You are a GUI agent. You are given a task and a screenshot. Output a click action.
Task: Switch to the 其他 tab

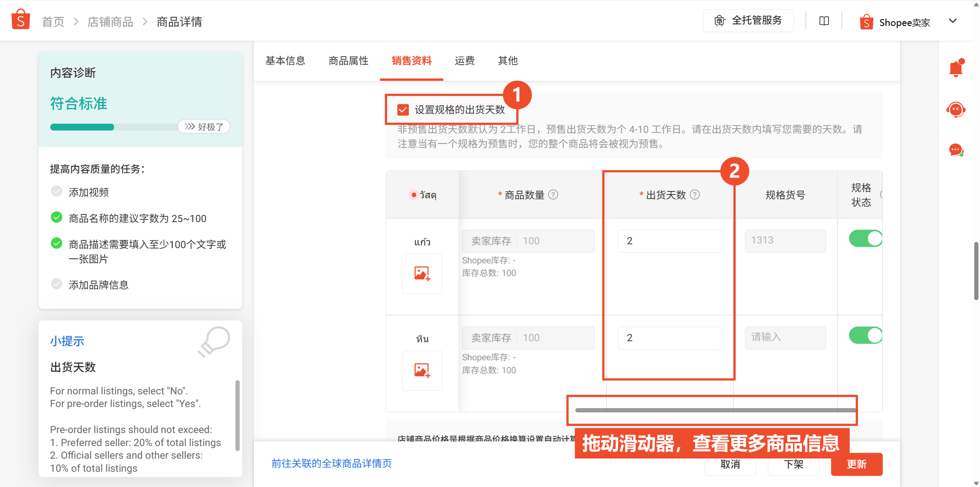[x=508, y=61]
